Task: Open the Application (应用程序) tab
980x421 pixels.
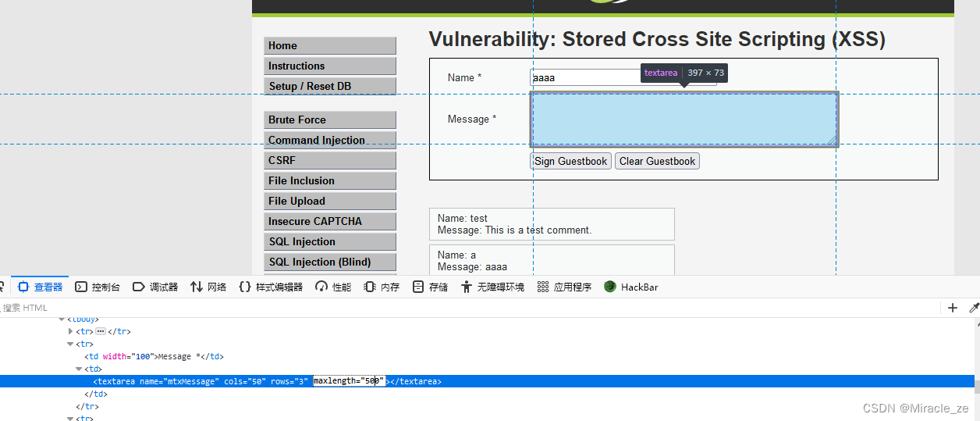Action: point(564,287)
